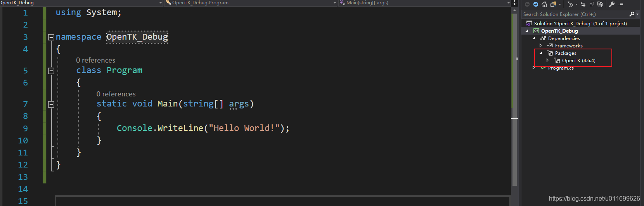This screenshot has width=644, height=206.
Task: Collapse All items in Solution Explorer
Action: click(592, 4)
